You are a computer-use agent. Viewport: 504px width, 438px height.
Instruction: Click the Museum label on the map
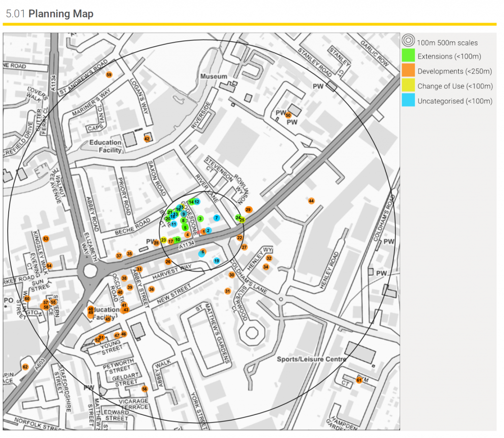(214, 76)
